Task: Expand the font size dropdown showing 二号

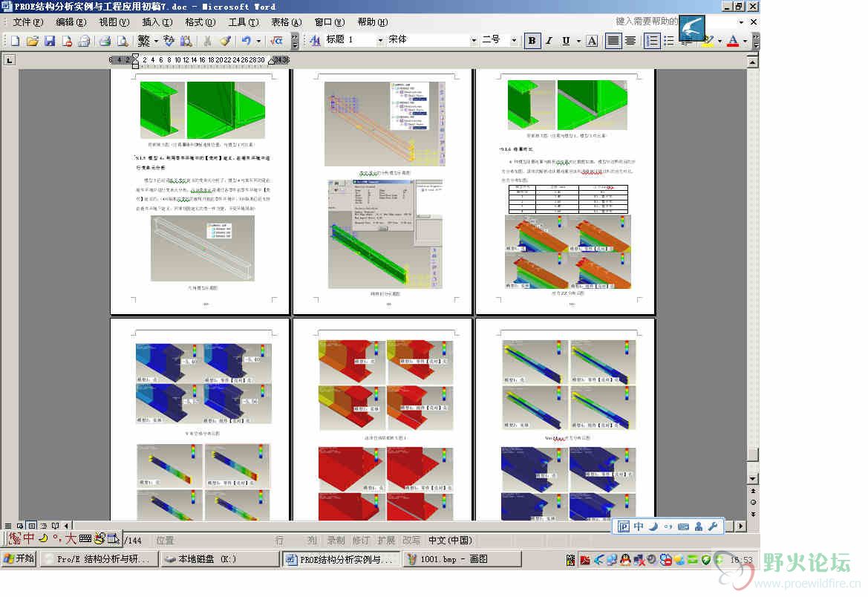Action: point(514,40)
